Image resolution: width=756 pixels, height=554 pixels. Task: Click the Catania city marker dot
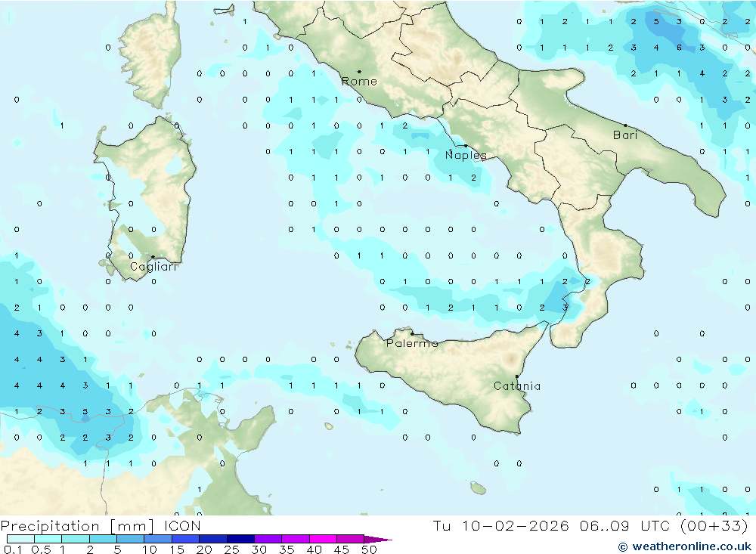pos(517,376)
